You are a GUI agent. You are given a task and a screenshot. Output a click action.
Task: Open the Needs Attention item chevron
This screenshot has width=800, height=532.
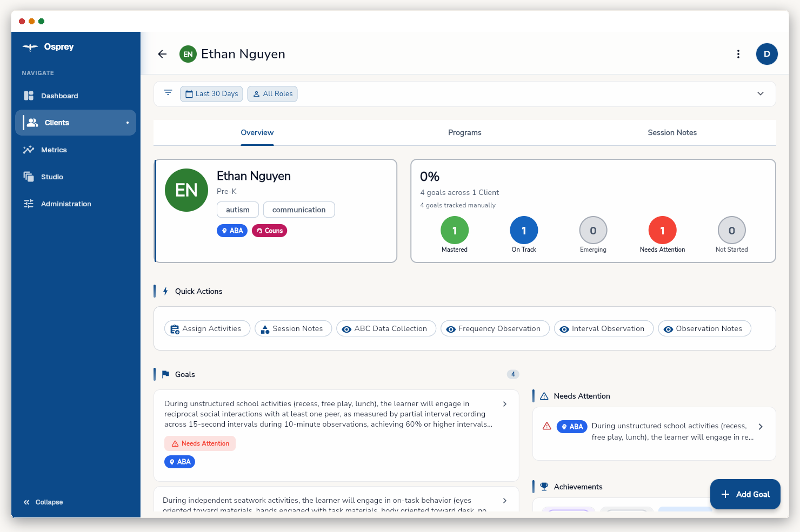(x=761, y=427)
